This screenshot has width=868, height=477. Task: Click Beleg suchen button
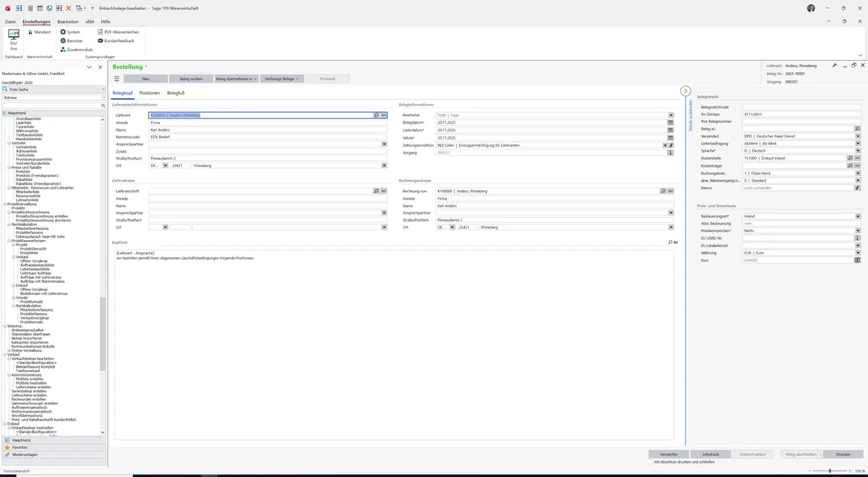(191, 79)
